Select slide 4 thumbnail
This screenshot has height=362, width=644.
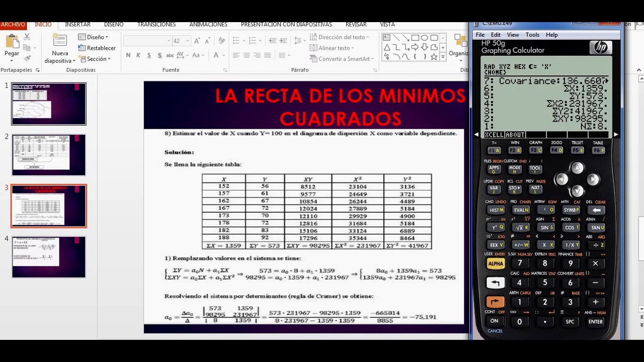49,257
